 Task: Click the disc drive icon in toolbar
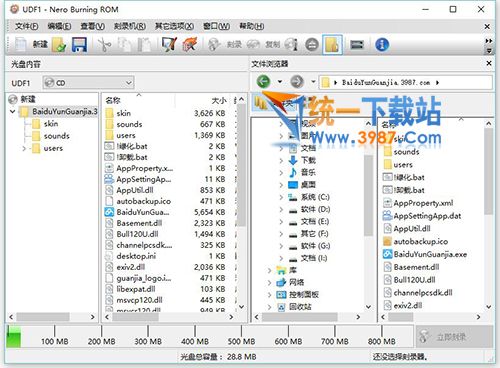click(x=357, y=45)
